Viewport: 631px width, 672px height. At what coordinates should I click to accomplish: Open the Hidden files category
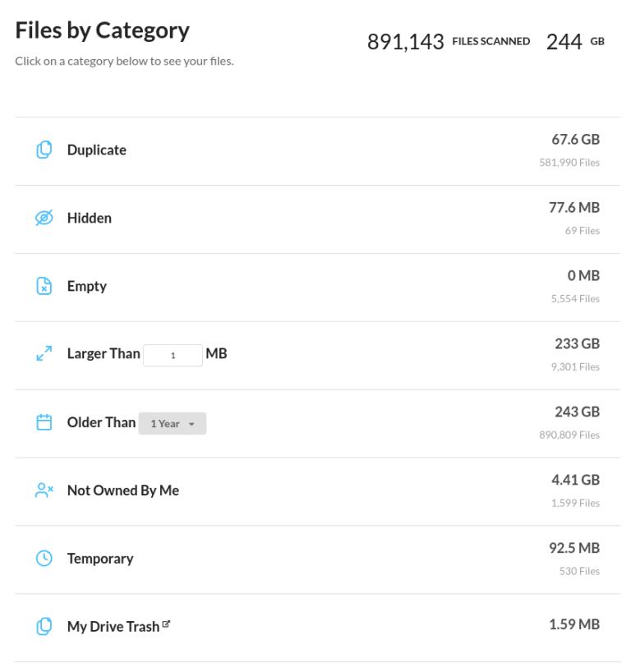90,218
